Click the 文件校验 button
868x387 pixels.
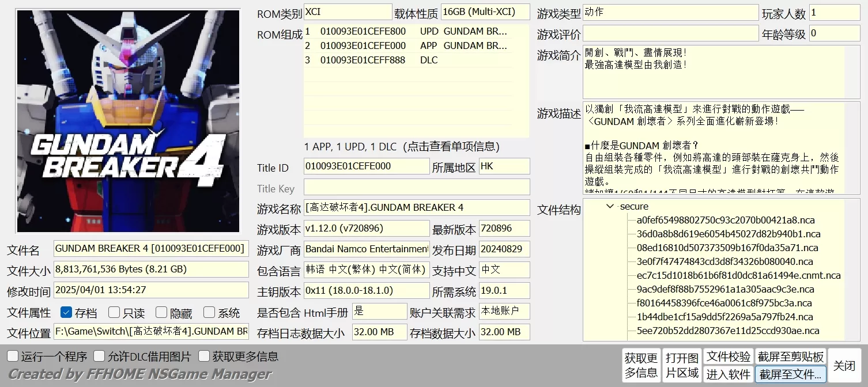729,356
